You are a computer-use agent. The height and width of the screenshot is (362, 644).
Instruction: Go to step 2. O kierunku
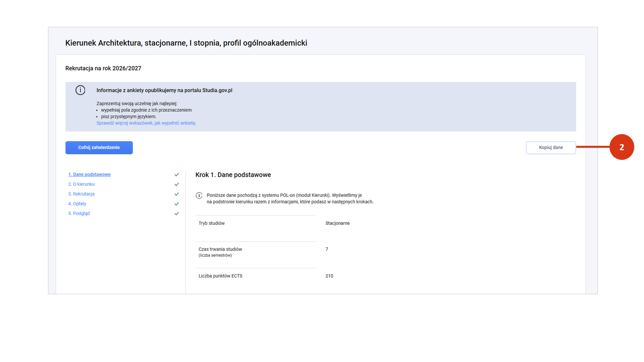82,184
